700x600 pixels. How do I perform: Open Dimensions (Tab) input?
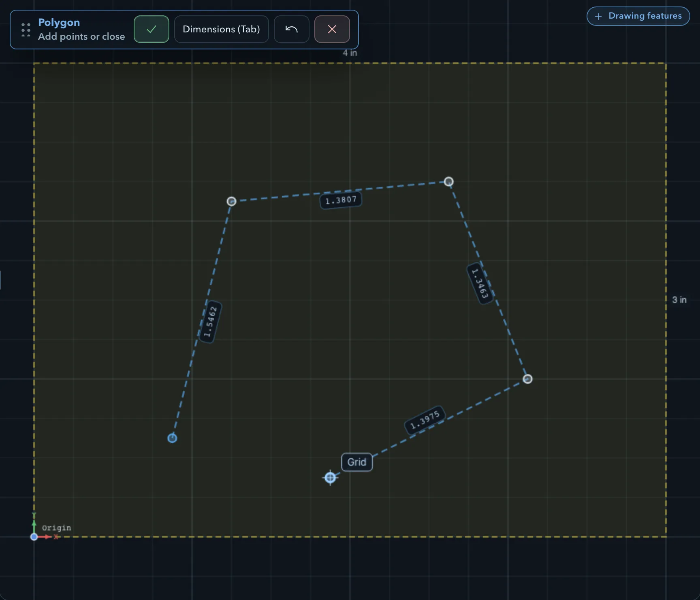coord(222,29)
